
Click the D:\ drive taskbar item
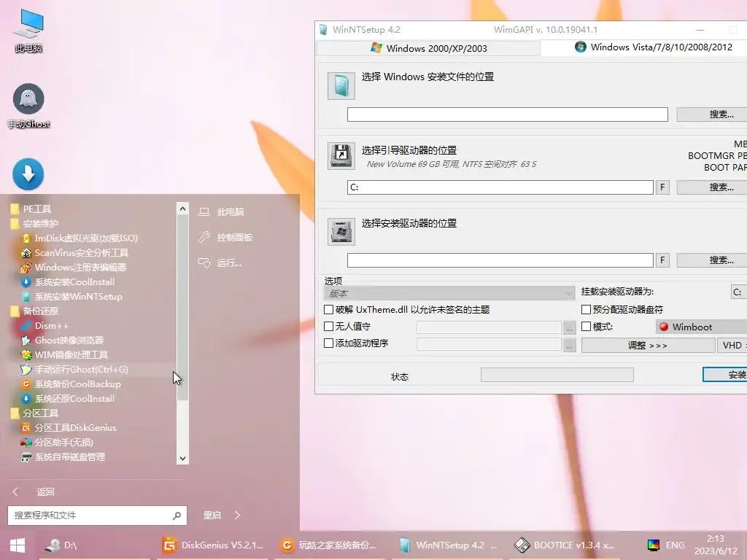[x=62, y=545]
